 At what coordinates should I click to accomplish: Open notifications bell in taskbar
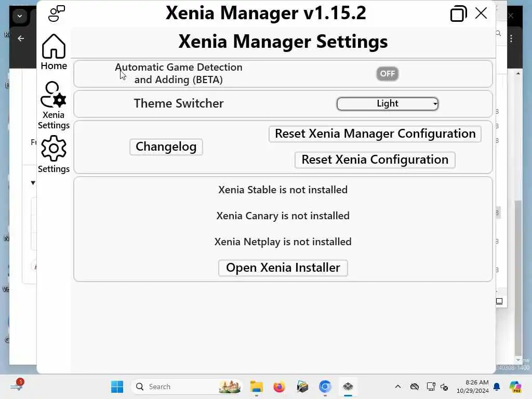click(497, 387)
